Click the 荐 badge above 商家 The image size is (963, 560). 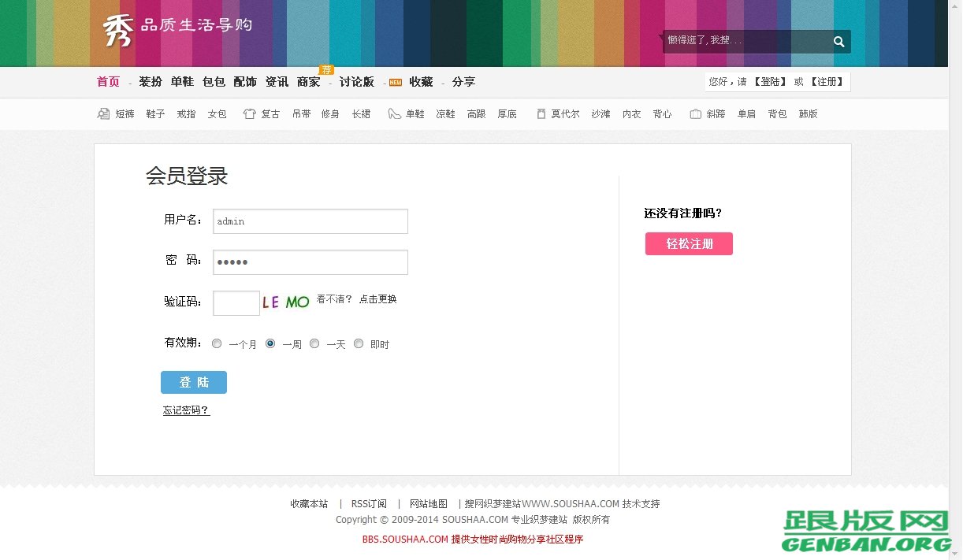pyautogui.click(x=326, y=69)
